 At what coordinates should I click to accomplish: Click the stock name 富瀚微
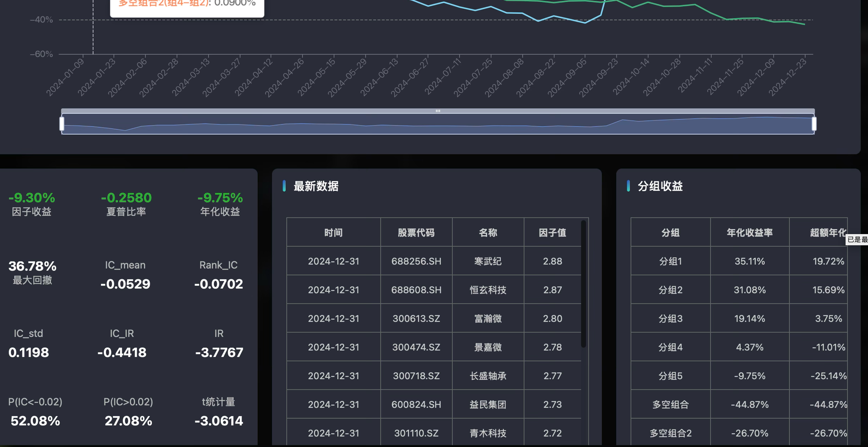tap(488, 318)
